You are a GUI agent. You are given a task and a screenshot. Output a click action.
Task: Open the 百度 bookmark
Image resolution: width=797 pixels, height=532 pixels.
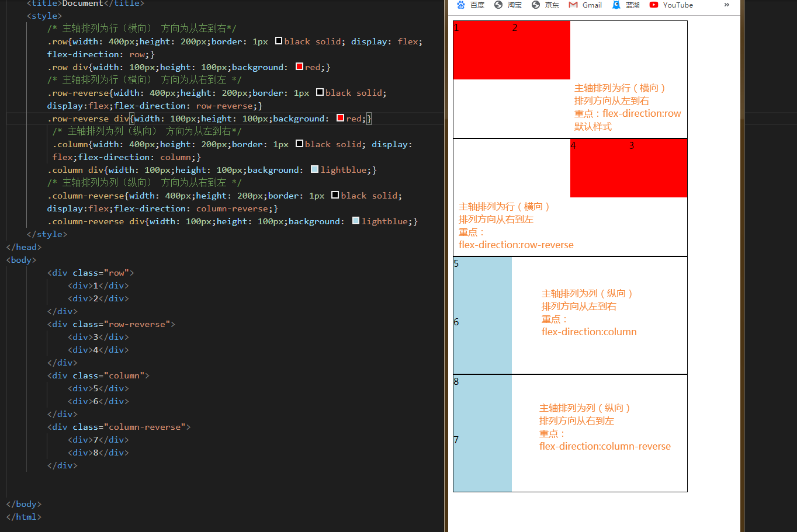[470, 5]
